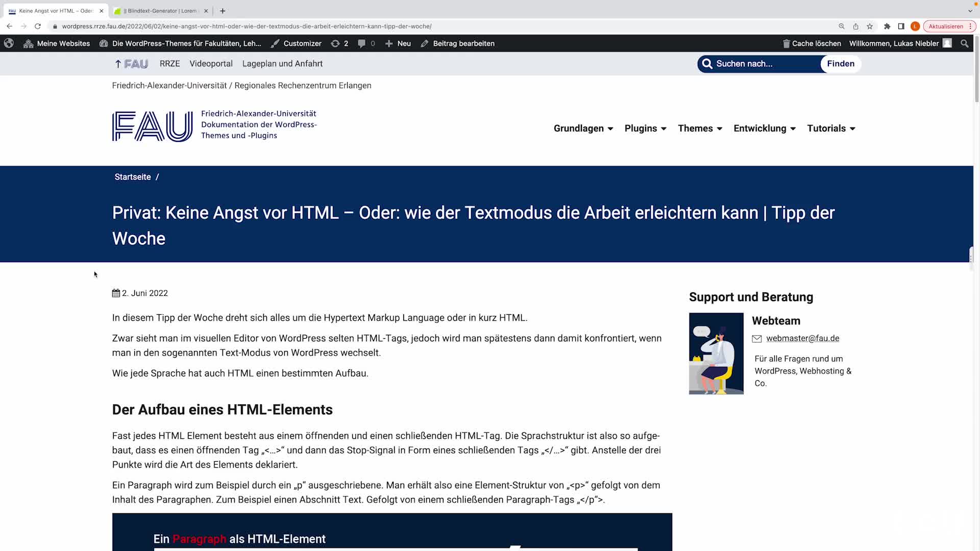Clear the cache using the trash icon
The height and width of the screenshot is (551, 980).
click(786, 43)
